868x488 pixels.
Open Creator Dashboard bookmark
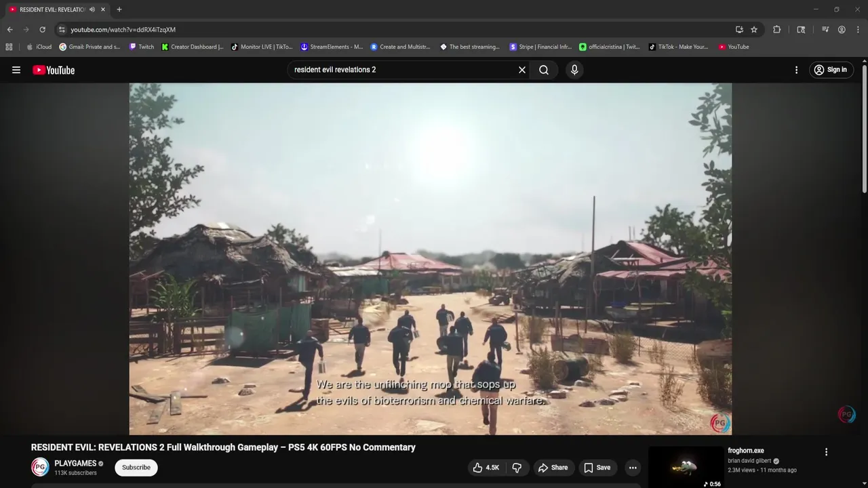tap(193, 47)
